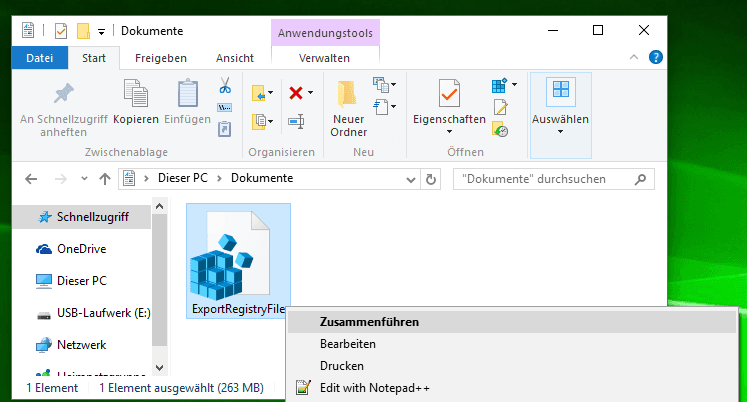Switch to the Freigeben tab
The image size is (747, 402).
coord(161,58)
